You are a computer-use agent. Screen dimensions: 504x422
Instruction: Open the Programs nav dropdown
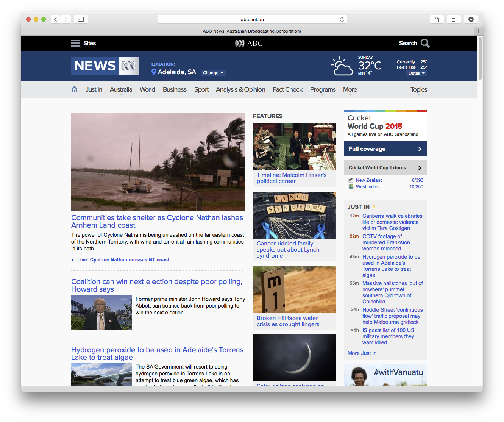click(323, 90)
